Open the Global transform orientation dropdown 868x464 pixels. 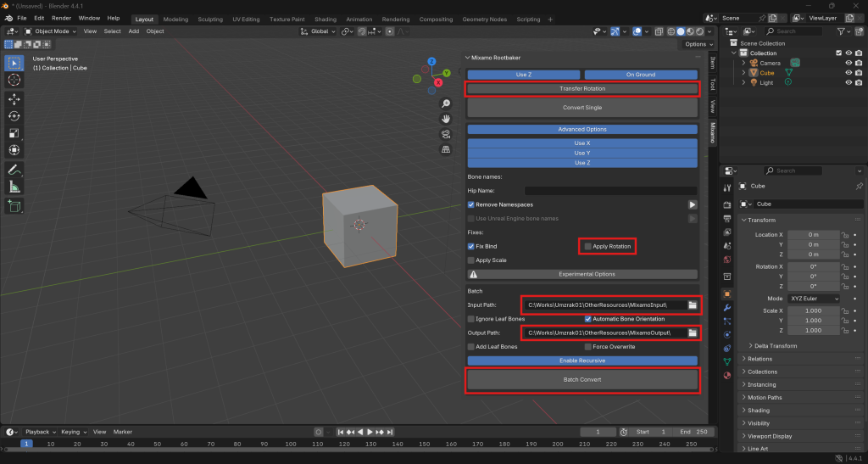tap(319, 31)
